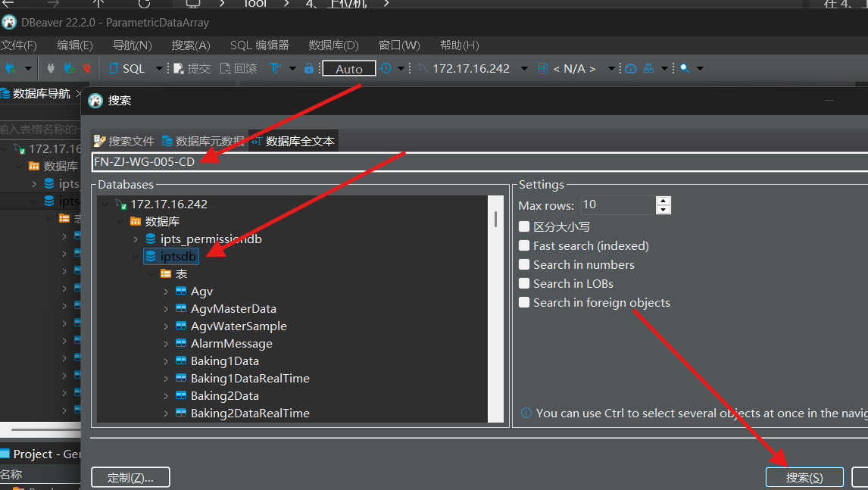Open the 数据库(D) menu
Screen dimensions: 868x490
click(333, 45)
